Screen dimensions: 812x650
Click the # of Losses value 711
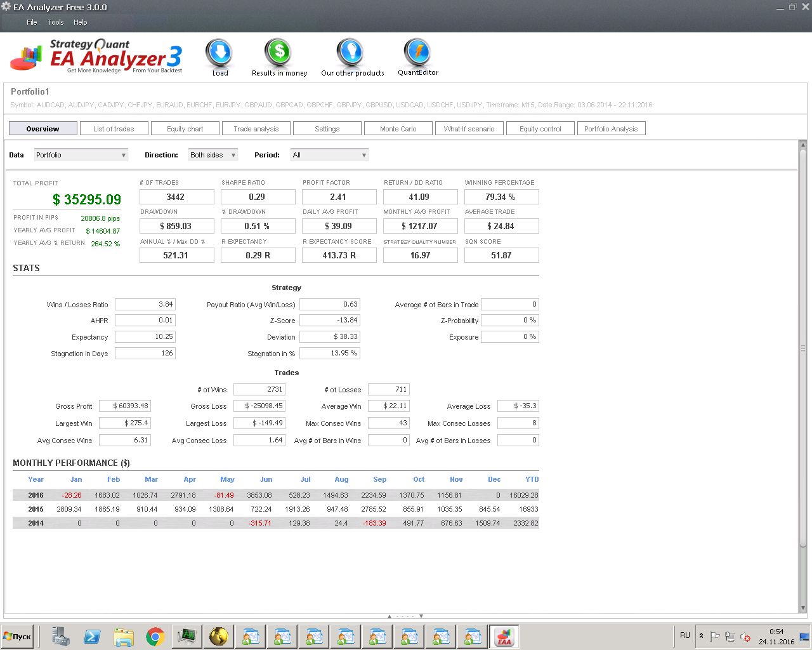tap(389, 389)
